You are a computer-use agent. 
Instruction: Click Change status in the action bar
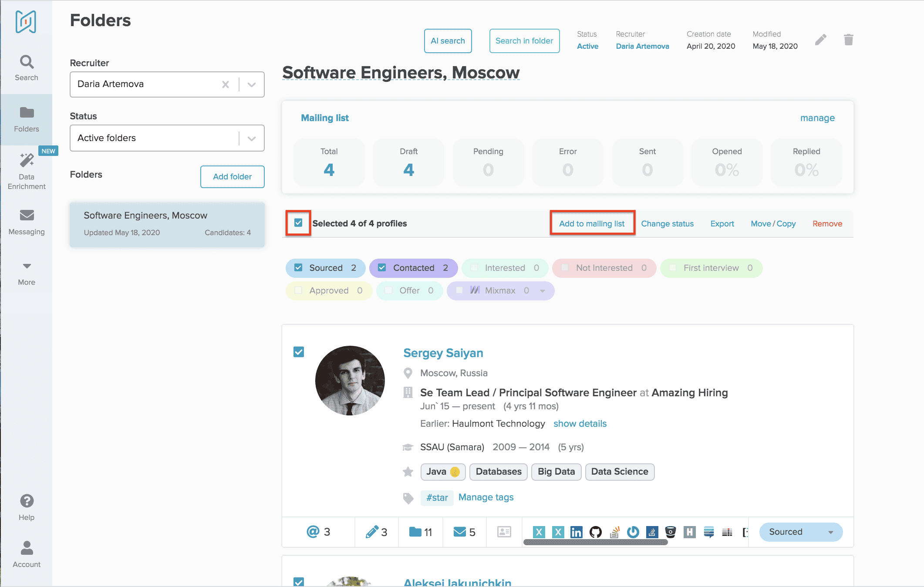pyautogui.click(x=667, y=223)
